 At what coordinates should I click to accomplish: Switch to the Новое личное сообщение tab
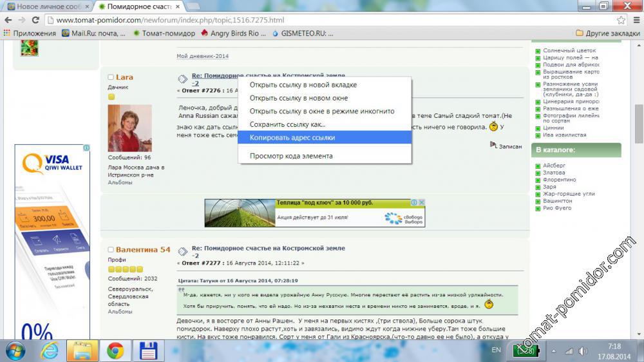pyautogui.click(x=45, y=6)
